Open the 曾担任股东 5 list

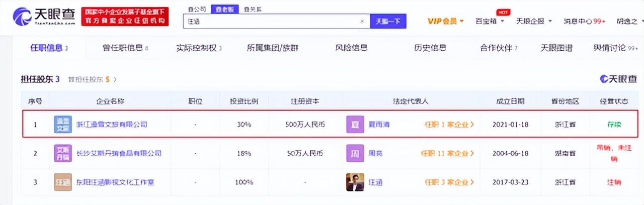tap(93, 79)
